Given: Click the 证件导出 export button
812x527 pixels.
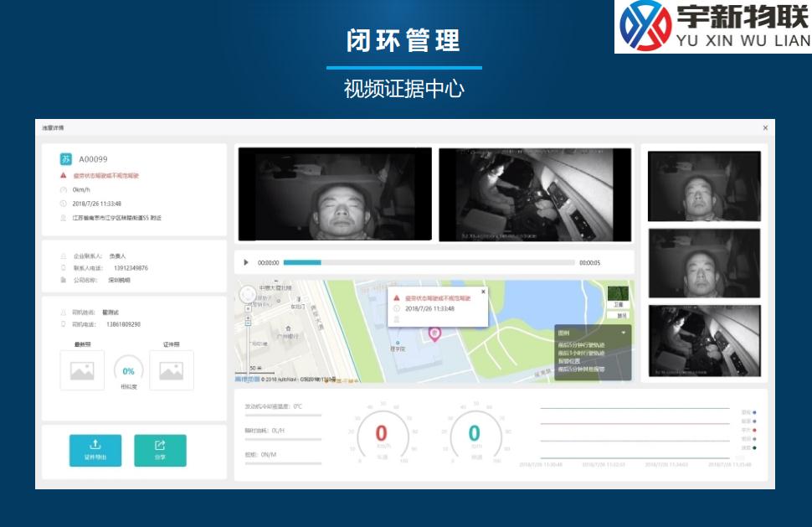Looking at the screenshot, I should click(x=95, y=450).
